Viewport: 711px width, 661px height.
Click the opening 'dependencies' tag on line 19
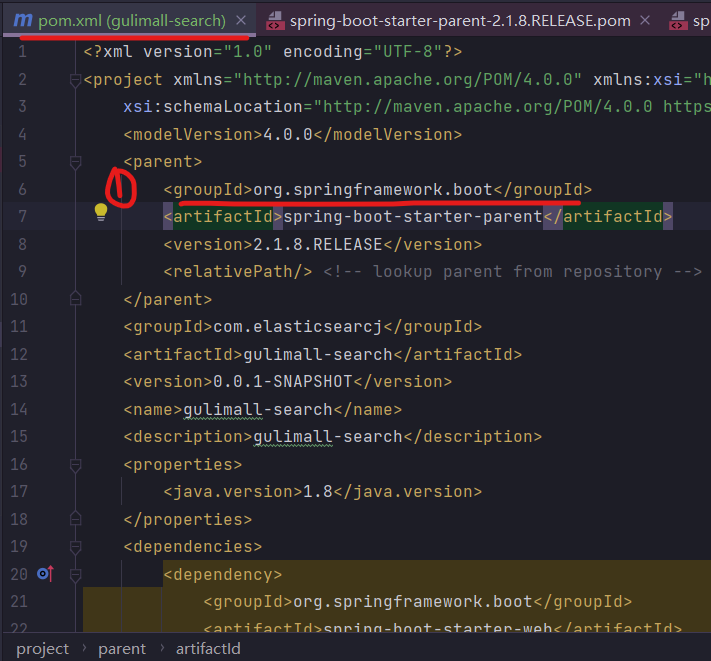pos(193,547)
